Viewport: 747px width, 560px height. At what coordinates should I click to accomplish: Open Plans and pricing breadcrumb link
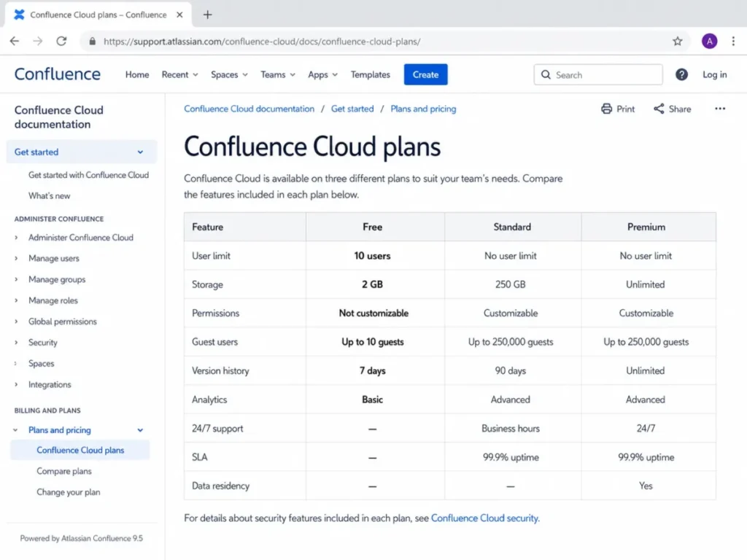tap(423, 109)
